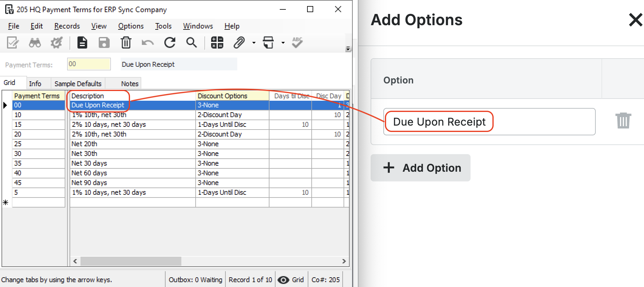Expand the printer dropdown arrow
The height and width of the screenshot is (287, 644).
283,43
